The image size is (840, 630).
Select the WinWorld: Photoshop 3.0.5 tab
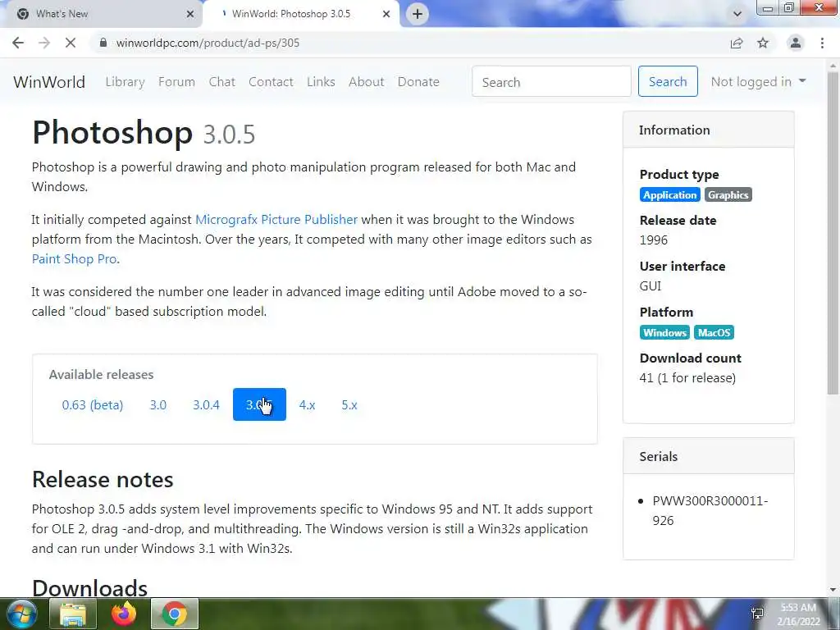click(302, 14)
